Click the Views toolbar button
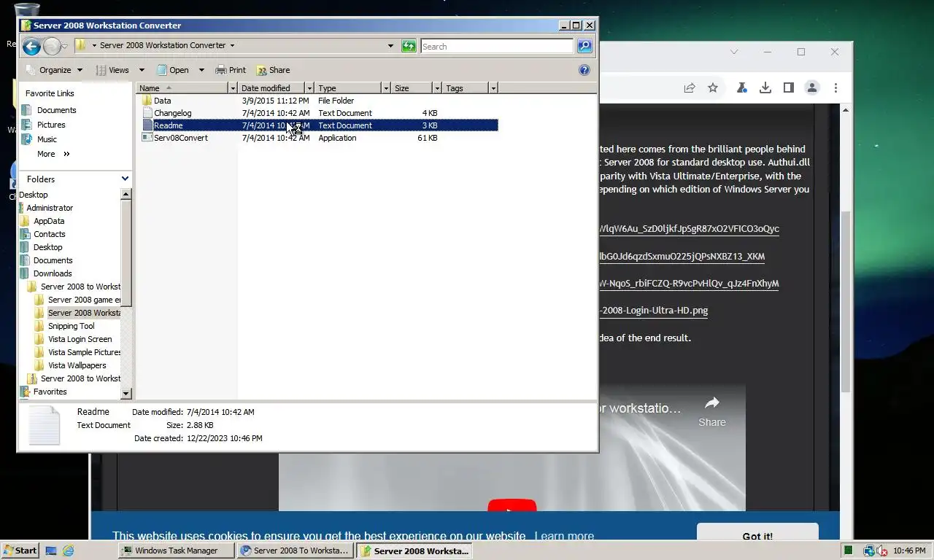This screenshot has height=560, width=934. point(113,70)
